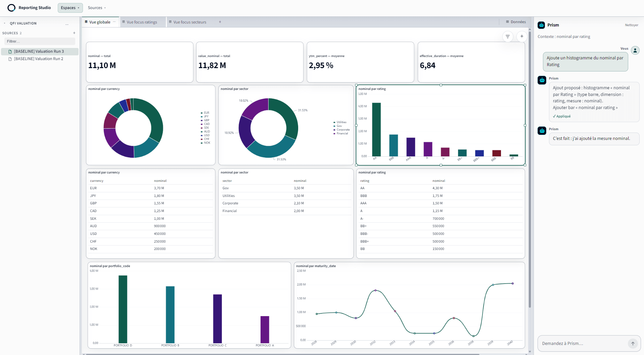
Task: Select the nominal total KPI card
Action: coord(140,62)
